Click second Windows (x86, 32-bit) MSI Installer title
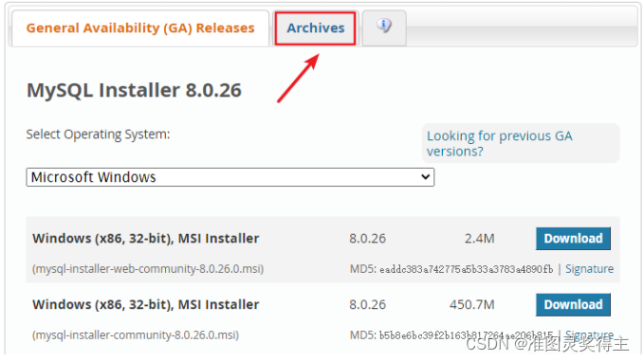Screen dimensions: 644x361 click(x=146, y=304)
